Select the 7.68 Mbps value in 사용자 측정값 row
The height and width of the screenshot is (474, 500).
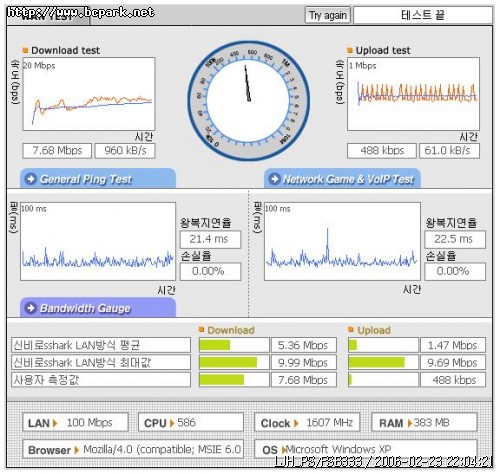(x=304, y=380)
